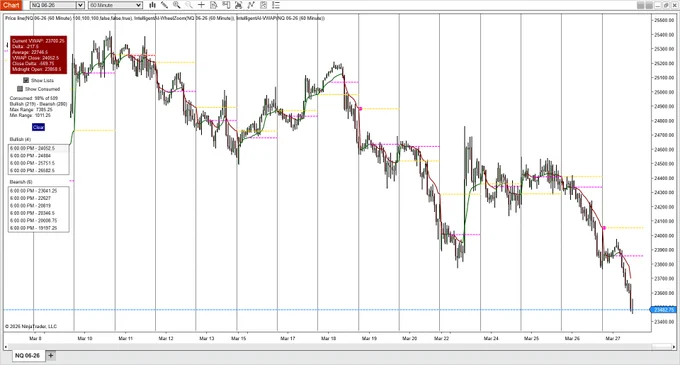The image size is (680, 365).
Task: Click the orange Chart title label
Action: pos(11,5)
